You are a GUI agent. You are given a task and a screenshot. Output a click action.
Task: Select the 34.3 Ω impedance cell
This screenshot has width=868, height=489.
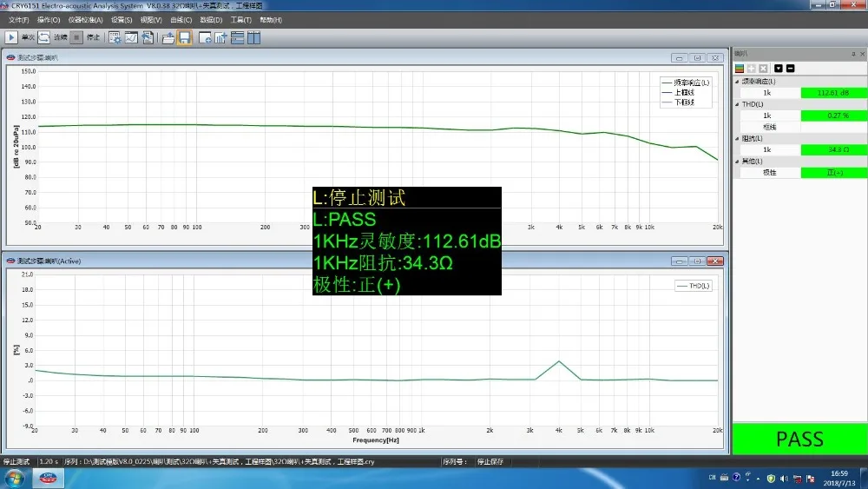pos(833,149)
